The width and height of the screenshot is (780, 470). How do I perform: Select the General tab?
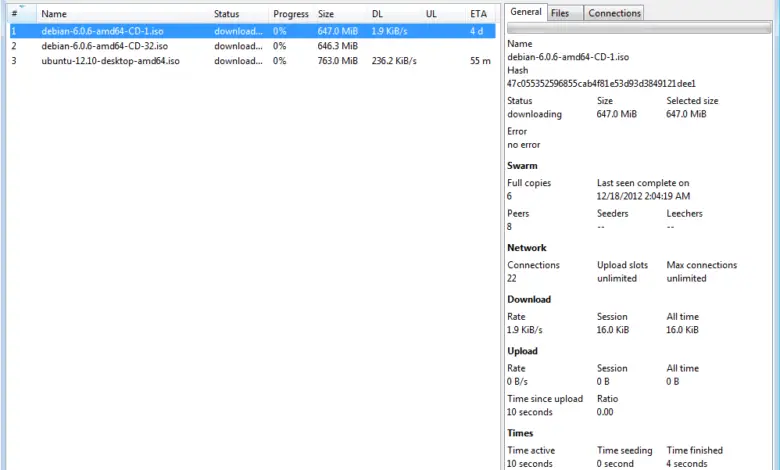pos(526,12)
